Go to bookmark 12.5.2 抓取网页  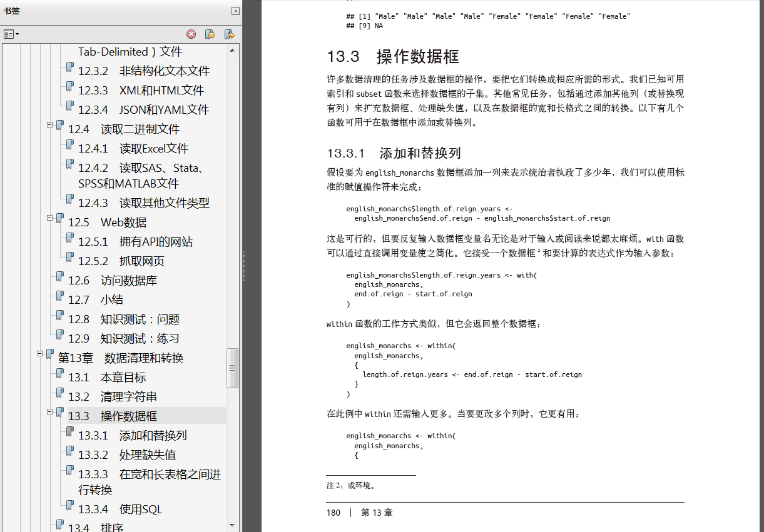tap(121, 261)
